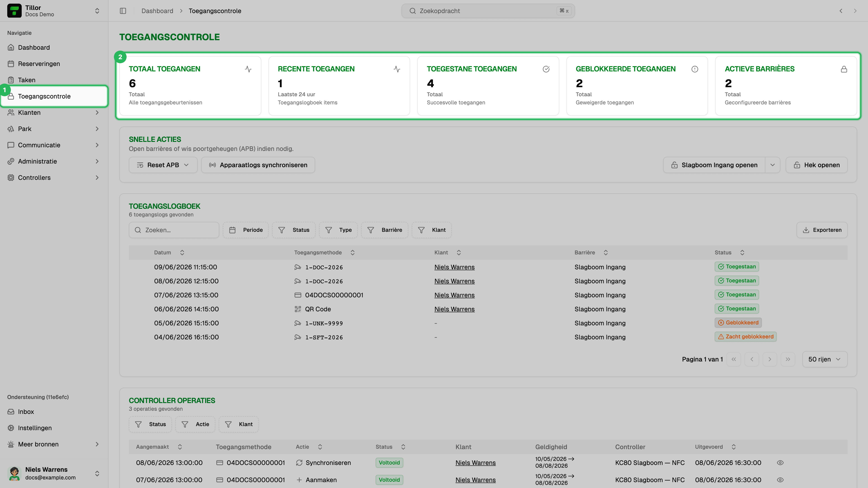Click the lock icon on Actieve Barrières
Viewport: 868px width, 488px height.
pyautogui.click(x=844, y=69)
